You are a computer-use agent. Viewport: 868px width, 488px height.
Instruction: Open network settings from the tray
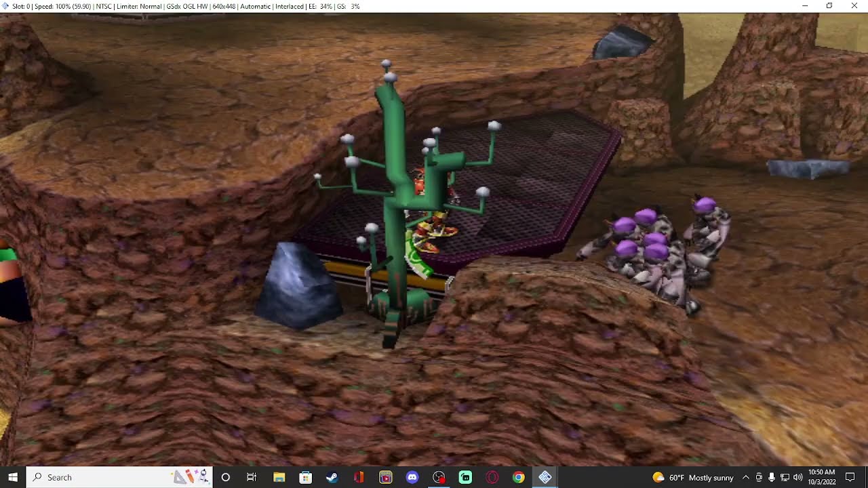[785, 477]
